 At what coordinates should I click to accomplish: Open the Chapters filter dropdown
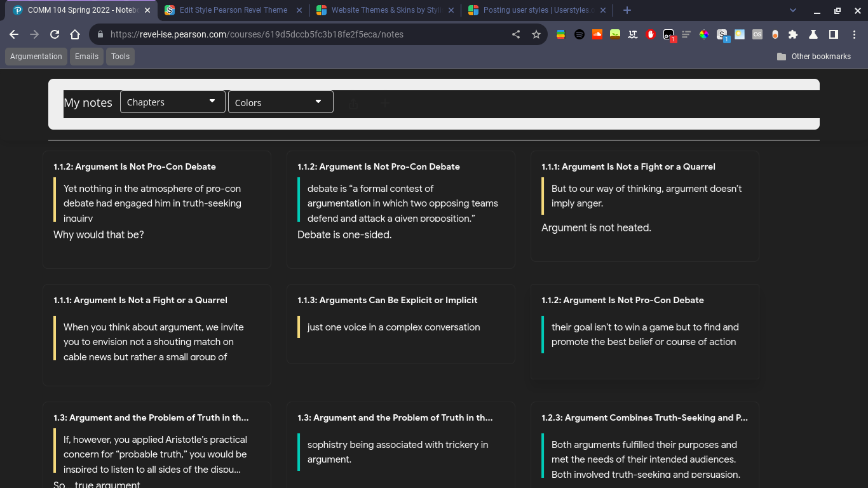(x=173, y=102)
